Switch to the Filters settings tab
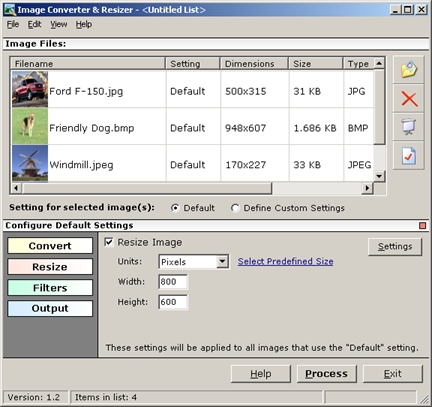 pyautogui.click(x=50, y=288)
